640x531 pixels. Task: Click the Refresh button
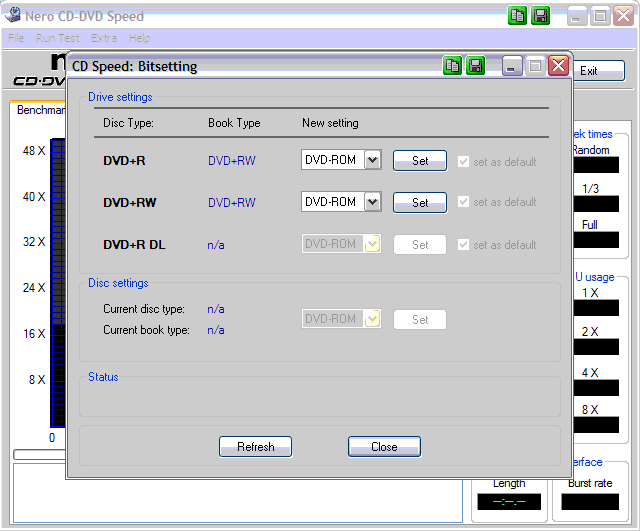[256, 447]
